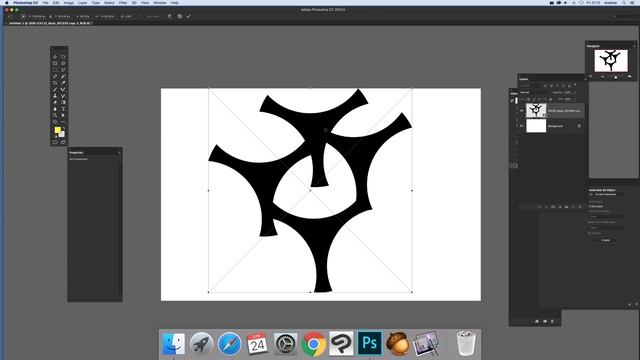This screenshot has width=640, height=360.
Task: Open the foreground color picker (yellow)
Action: click(58, 130)
